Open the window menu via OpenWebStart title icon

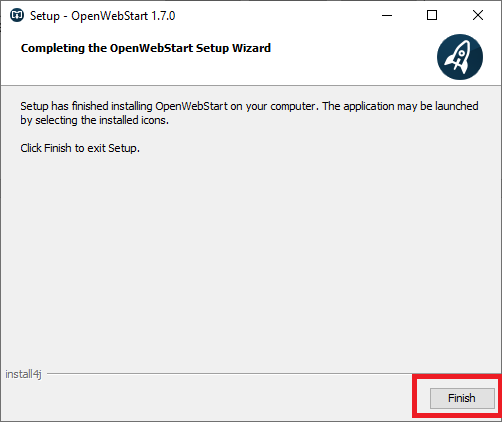coord(17,15)
